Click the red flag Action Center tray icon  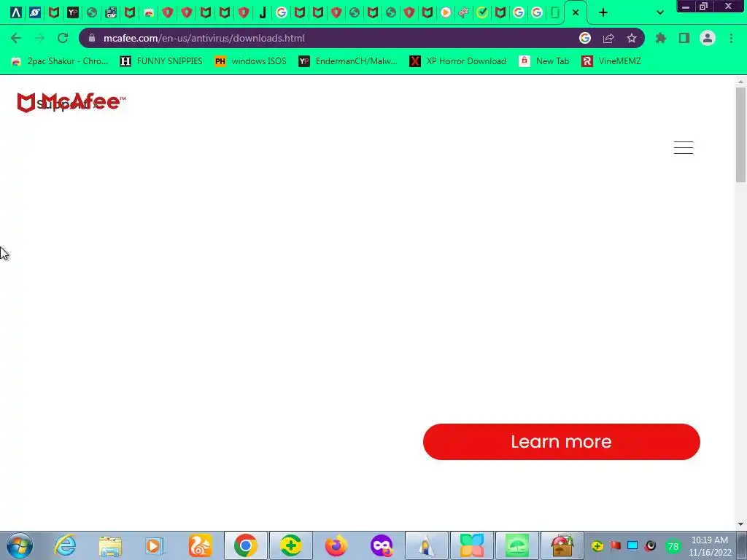click(x=615, y=545)
